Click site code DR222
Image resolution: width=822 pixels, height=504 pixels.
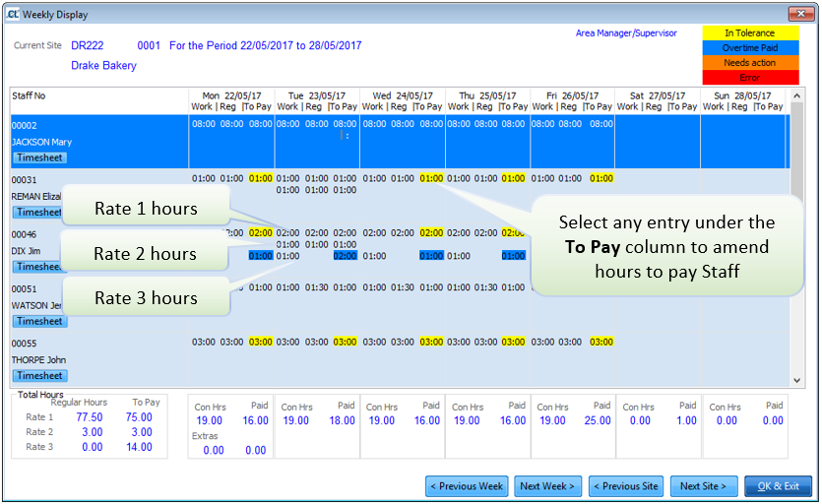pyautogui.click(x=87, y=45)
